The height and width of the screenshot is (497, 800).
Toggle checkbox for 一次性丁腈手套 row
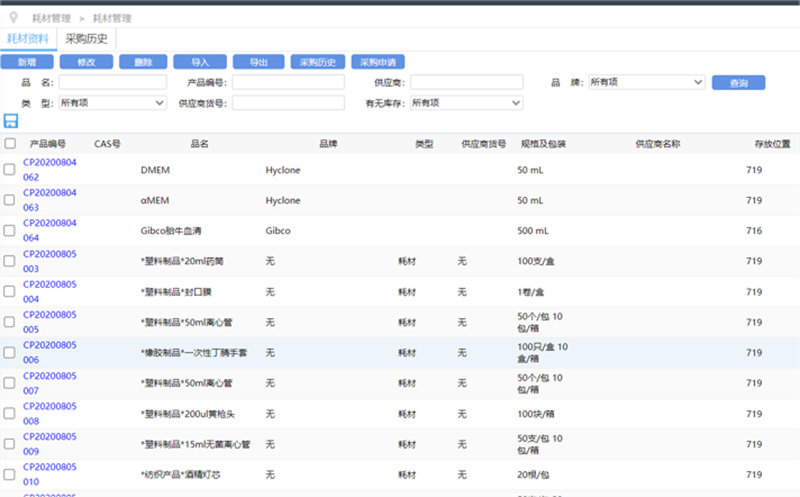pos(10,352)
